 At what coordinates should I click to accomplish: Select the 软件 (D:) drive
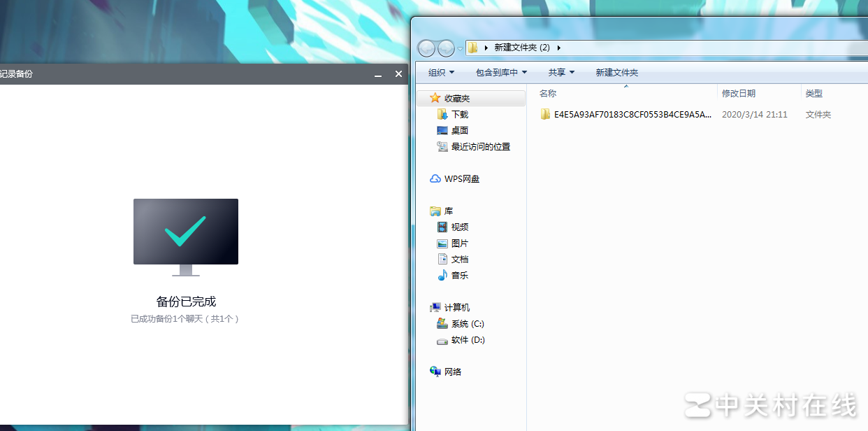coord(467,340)
